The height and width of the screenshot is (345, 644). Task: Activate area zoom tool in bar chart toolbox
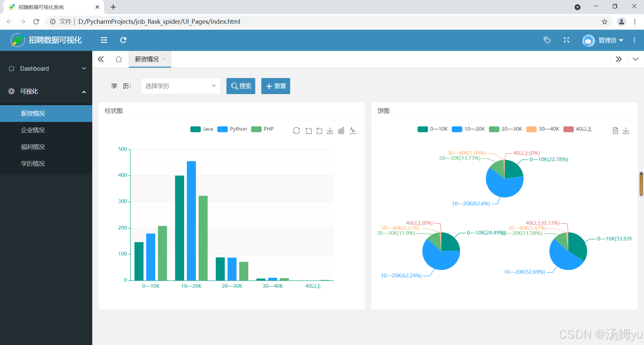pos(309,131)
